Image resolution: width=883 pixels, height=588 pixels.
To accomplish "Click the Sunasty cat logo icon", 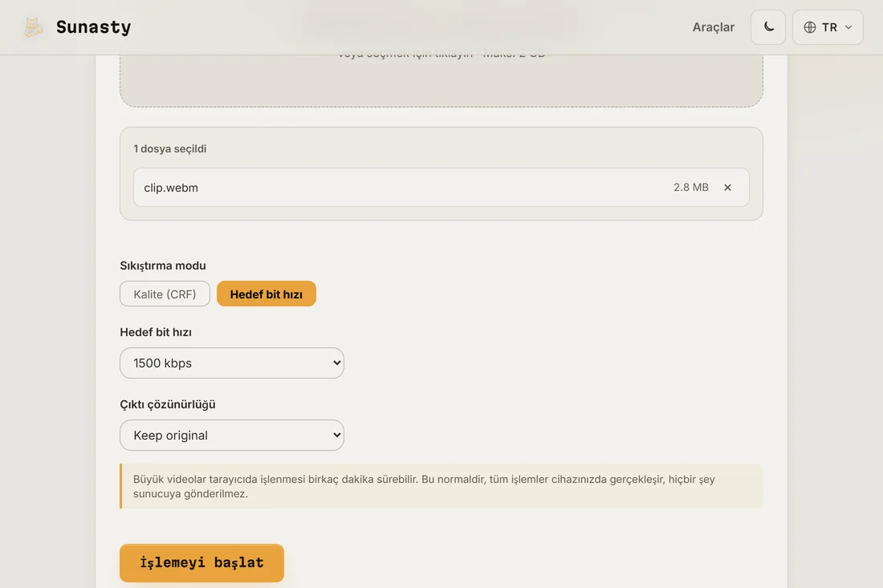I will pos(33,27).
